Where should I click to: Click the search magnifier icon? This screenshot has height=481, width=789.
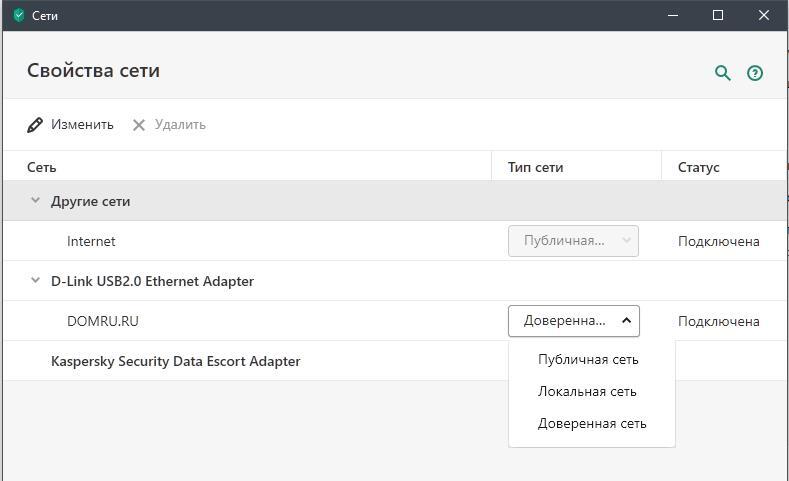pyautogui.click(x=722, y=73)
